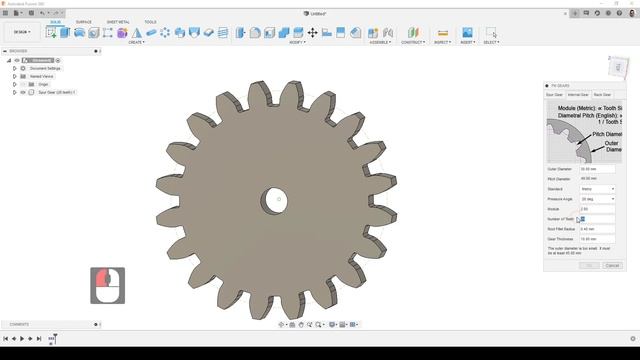Image resolution: width=640 pixels, height=360 pixels.
Task: Click the Gear Thickness input field
Action: [x=597, y=239]
